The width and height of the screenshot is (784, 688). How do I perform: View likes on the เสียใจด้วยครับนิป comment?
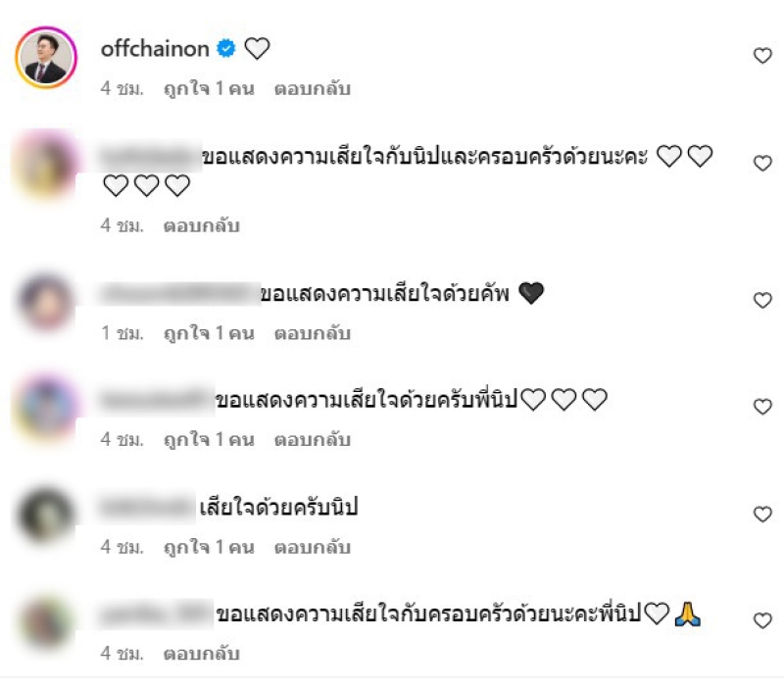(x=209, y=547)
